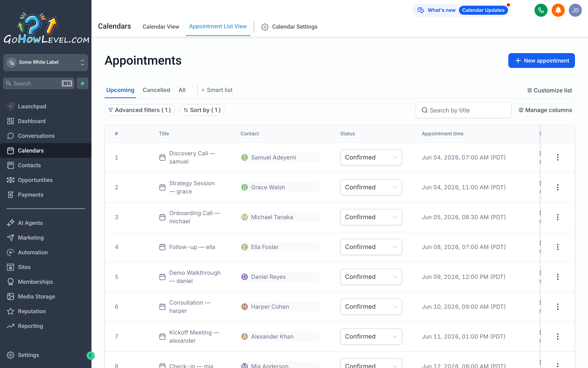Open status dropdown for Onboarding Call row
This screenshot has height=368, width=588.
[371, 217]
